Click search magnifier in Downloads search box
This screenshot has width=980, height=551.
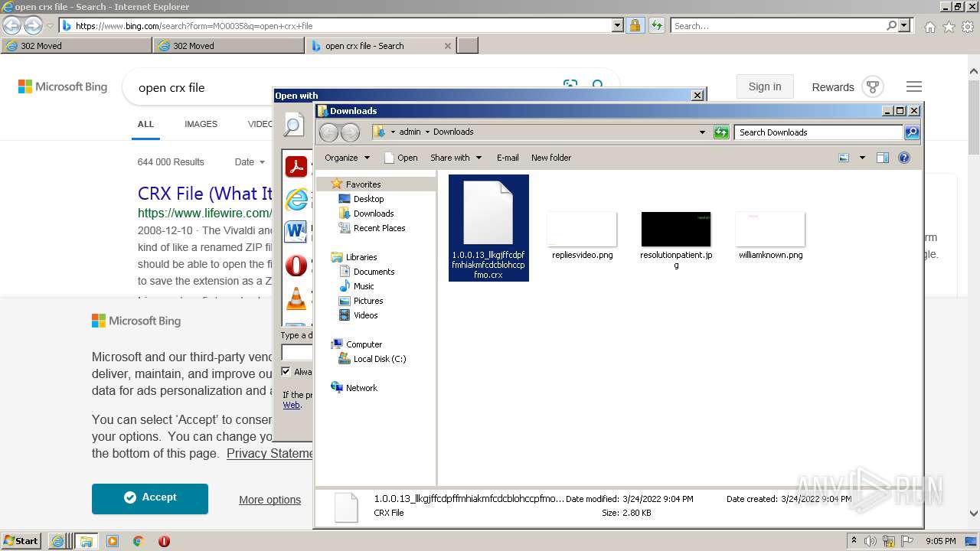point(911,132)
